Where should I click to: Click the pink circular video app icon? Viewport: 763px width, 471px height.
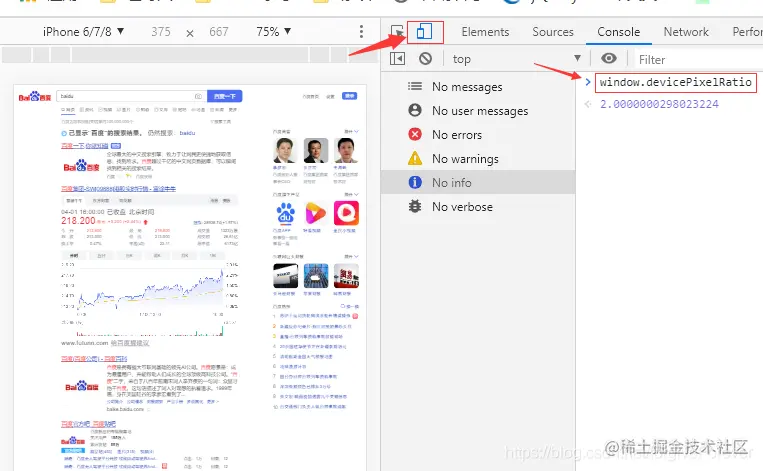[x=346, y=213]
